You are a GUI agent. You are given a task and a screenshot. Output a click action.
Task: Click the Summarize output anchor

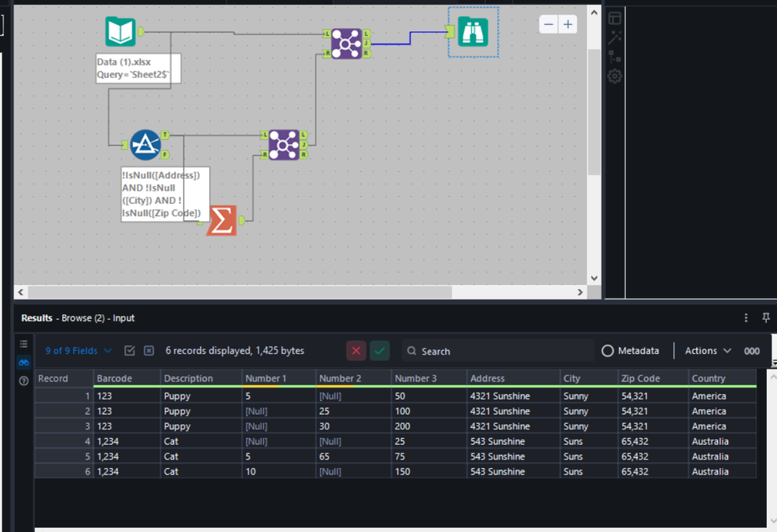click(241, 220)
